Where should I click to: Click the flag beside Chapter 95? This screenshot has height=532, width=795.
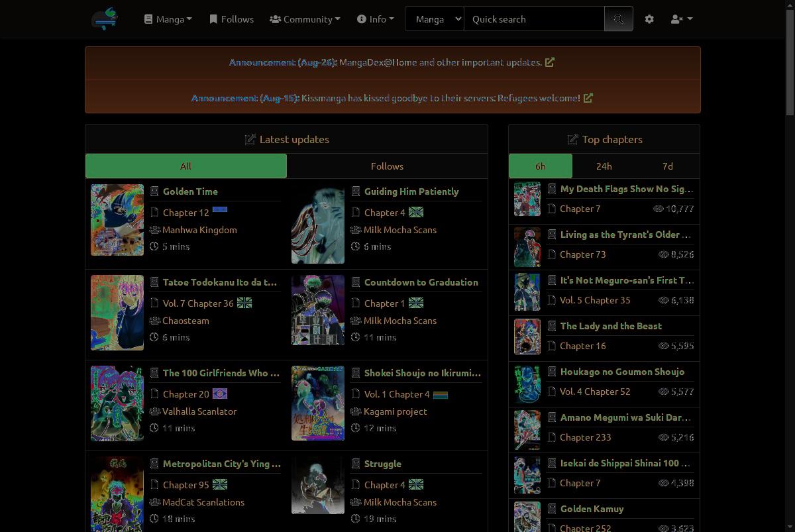(220, 485)
